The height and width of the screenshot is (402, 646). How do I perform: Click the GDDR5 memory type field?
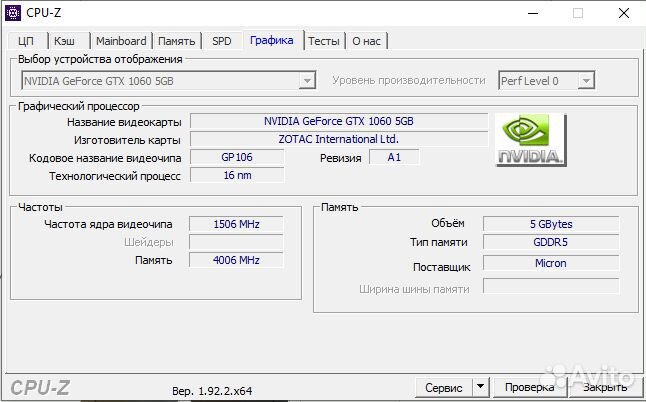(551, 242)
